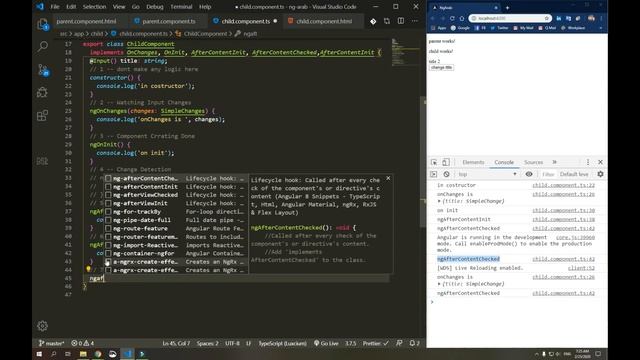
Task: Select ng-afterViewChecked suggestion
Action: [x=176, y=195]
